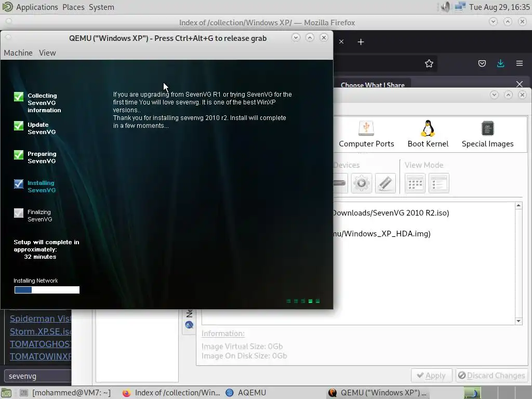Click the distro logo in top panel
This screenshot has width=532, height=399.
point(7,7)
